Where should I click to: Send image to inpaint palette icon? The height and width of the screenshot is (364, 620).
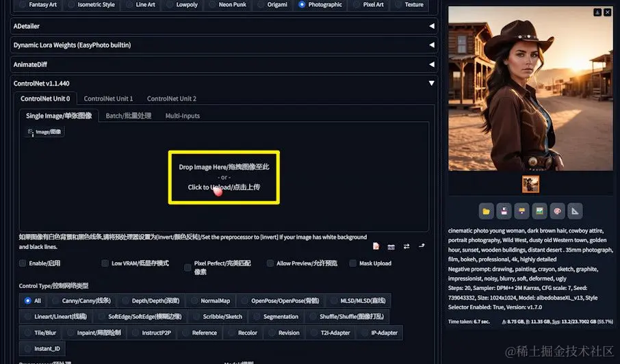pos(557,211)
